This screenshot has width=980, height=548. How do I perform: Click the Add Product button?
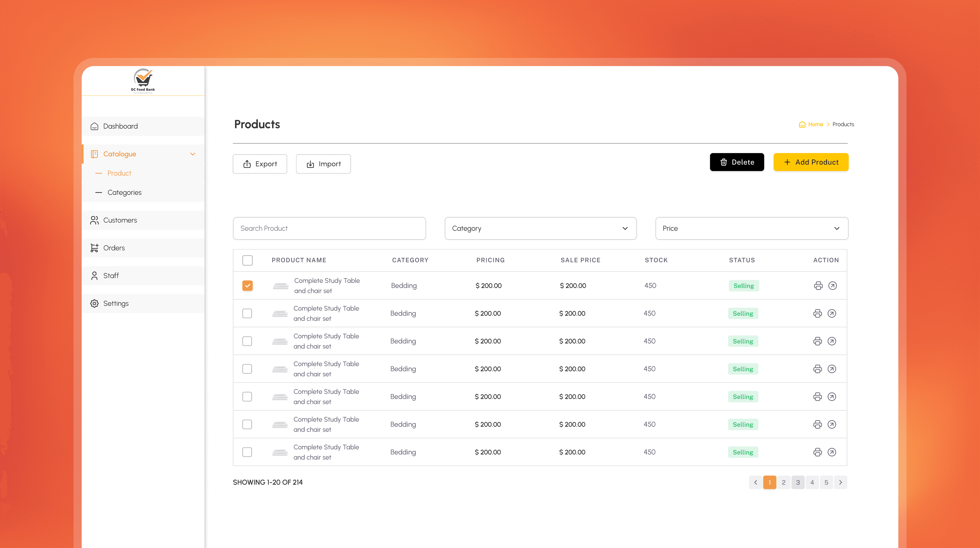811,162
